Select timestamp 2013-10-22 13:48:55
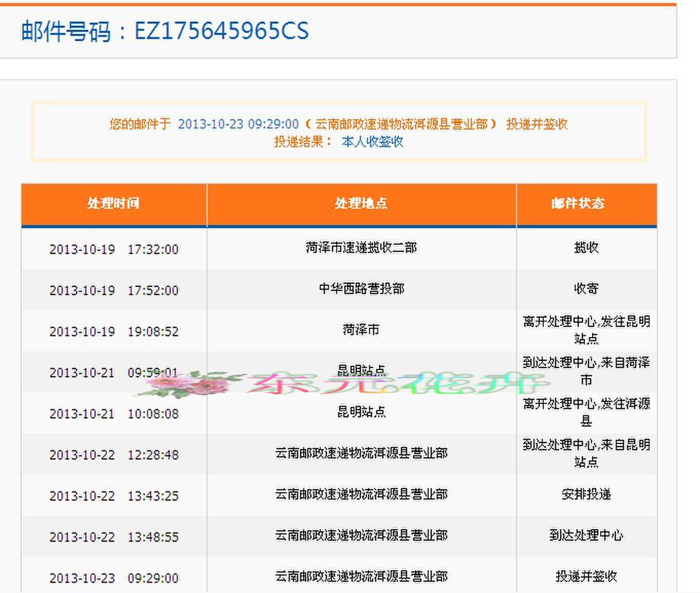This screenshot has width=700, height=593. tap(114, 537)
